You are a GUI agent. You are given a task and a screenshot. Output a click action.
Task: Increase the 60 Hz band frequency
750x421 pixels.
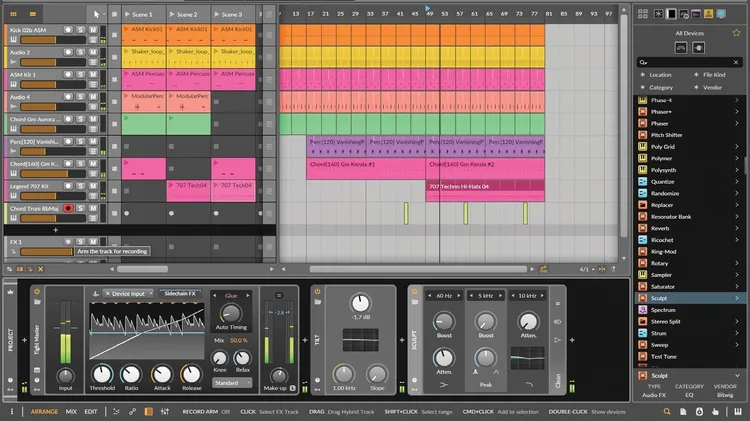coord(459,296)
